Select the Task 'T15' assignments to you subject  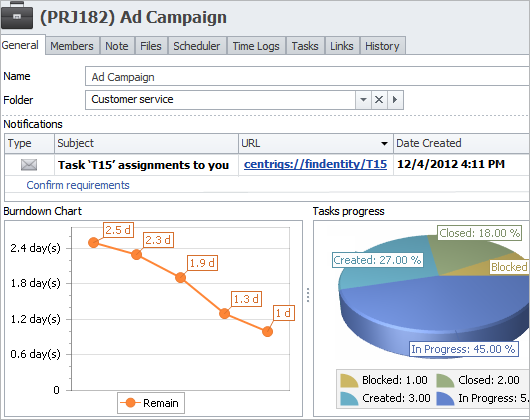pyautogui.click(x=143, y=165)
